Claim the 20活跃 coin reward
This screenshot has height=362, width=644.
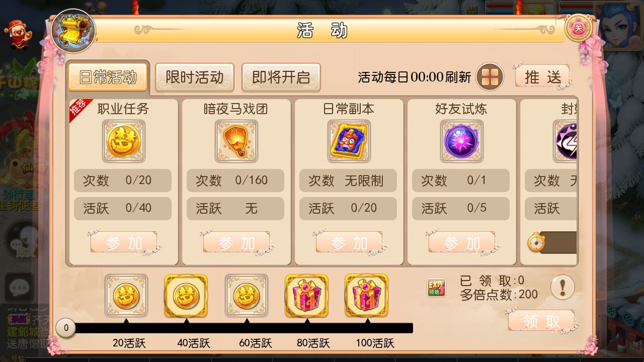coord(126,296)
